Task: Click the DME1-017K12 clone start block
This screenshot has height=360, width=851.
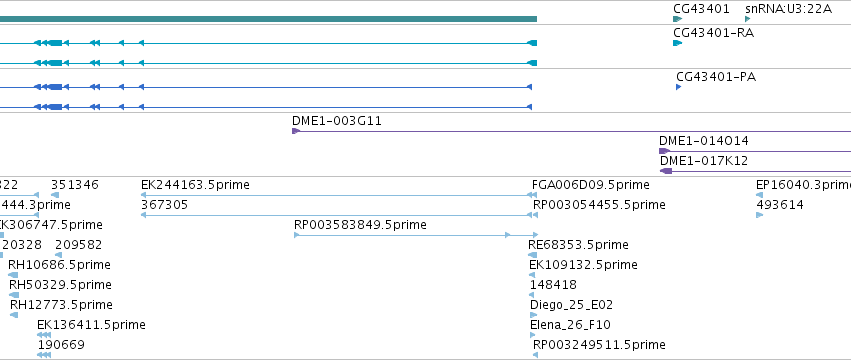Action: click(x=666, y=171)
